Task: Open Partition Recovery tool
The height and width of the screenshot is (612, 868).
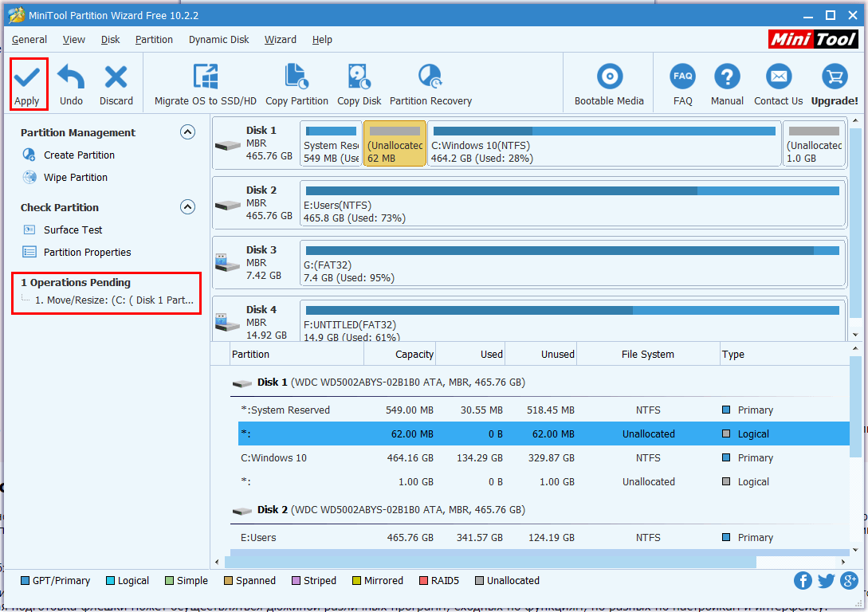Action: (x=430, y=84)
